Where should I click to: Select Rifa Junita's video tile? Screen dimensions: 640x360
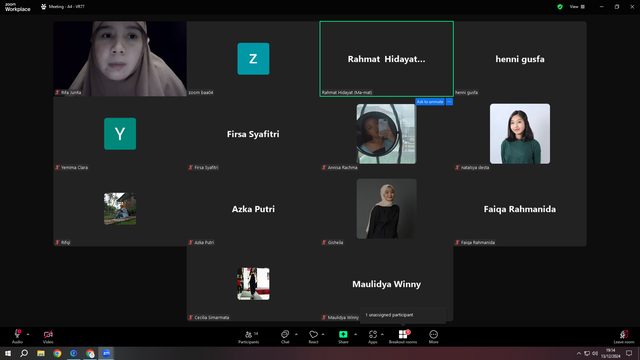120,59
